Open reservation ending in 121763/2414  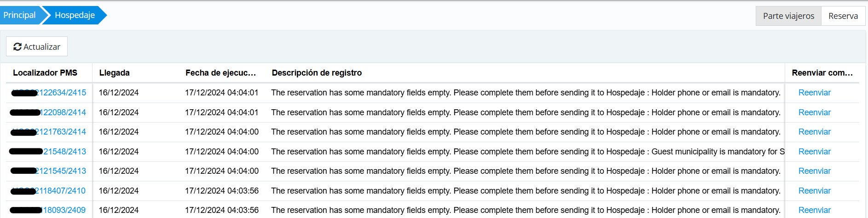point(62,132)
